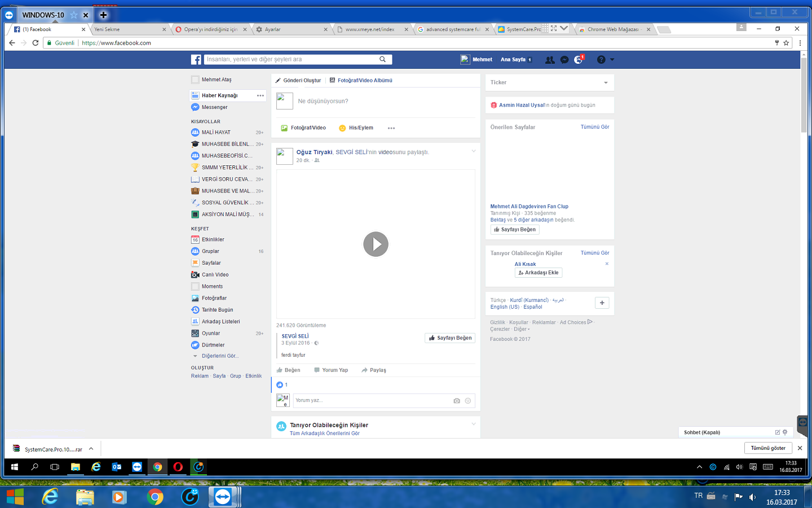Click Tüm Arkadaşlık Önerilerini Gör

pyautogui.click(x=325, y=433)
